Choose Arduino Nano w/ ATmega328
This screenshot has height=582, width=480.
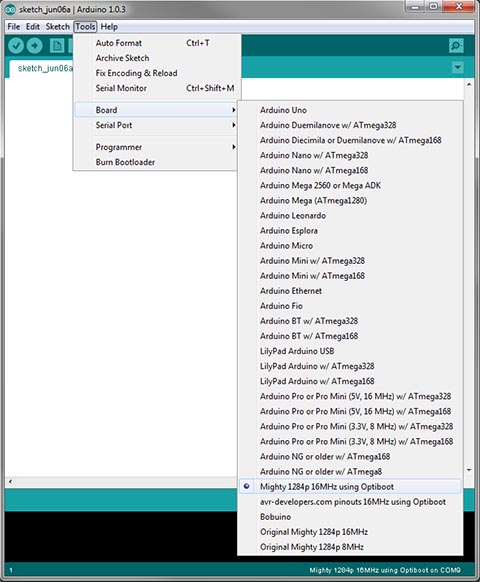click(350, 156)
